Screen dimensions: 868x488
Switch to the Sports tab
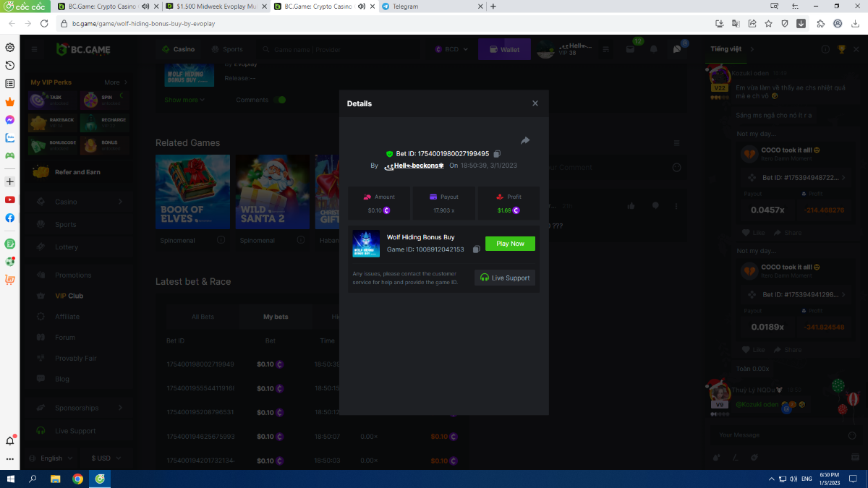[226, 49]
